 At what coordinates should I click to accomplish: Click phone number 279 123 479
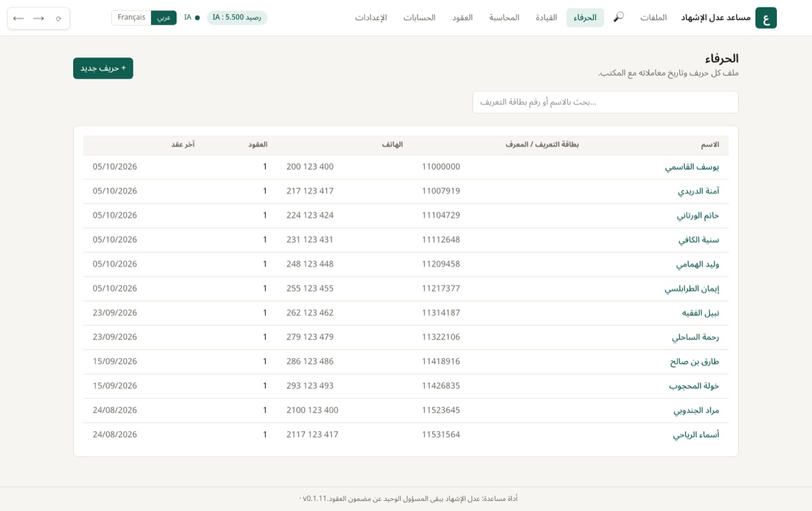pyautogui.click(x=310, y=337)
